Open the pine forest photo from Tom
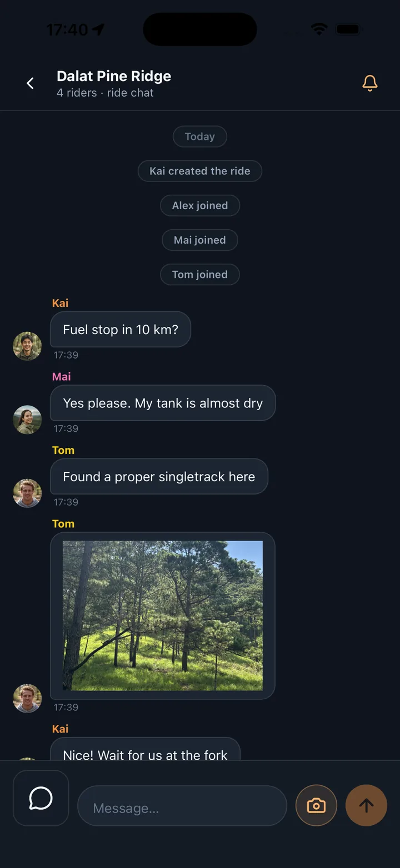Viewport: 400px width, 868px height. pos(163,615)
